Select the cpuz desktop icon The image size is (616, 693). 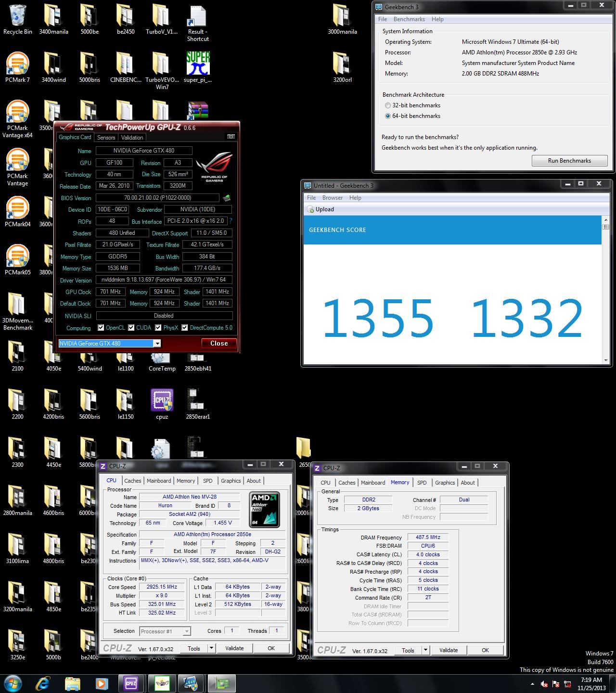coord(162,405)
